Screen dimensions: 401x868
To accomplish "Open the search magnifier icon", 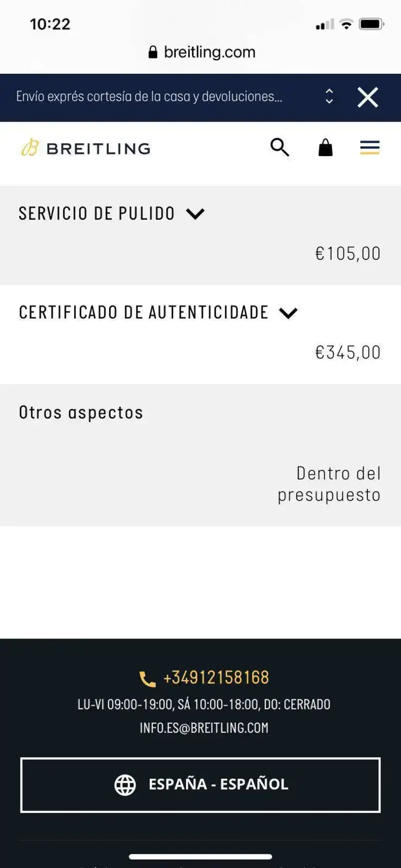I will (279, 147).
